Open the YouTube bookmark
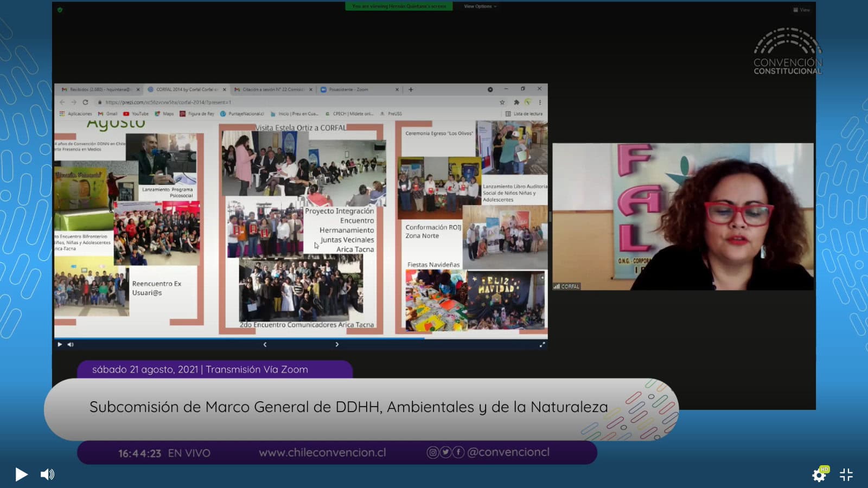868x488 pixels. pos(136,114)
